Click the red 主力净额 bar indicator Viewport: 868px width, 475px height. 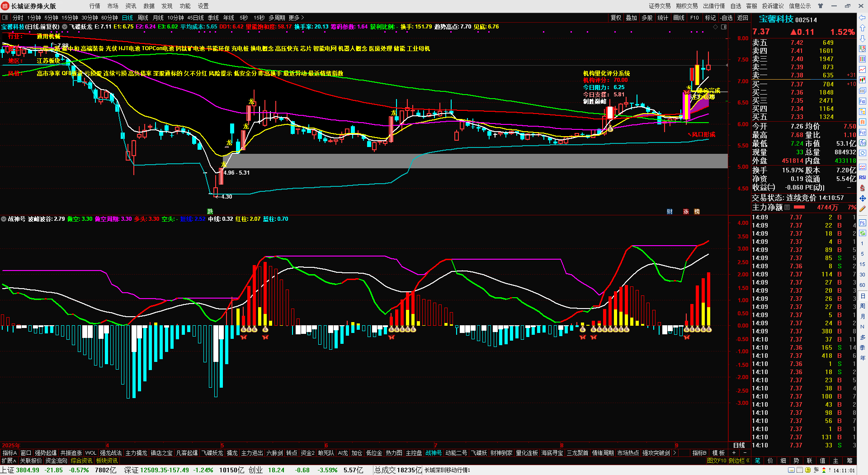(798, 207)
